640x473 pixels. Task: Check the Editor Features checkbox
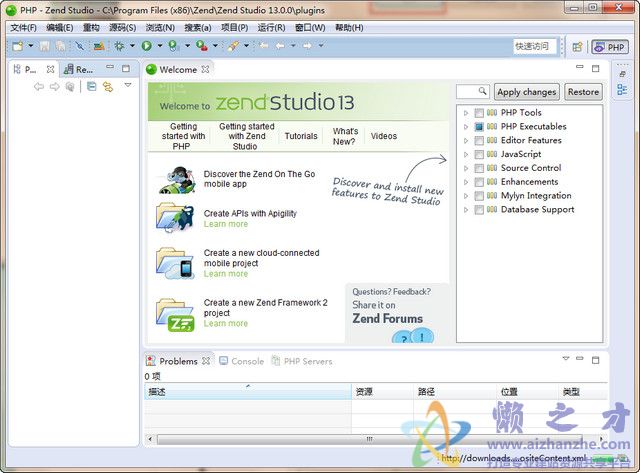(479, 141)
